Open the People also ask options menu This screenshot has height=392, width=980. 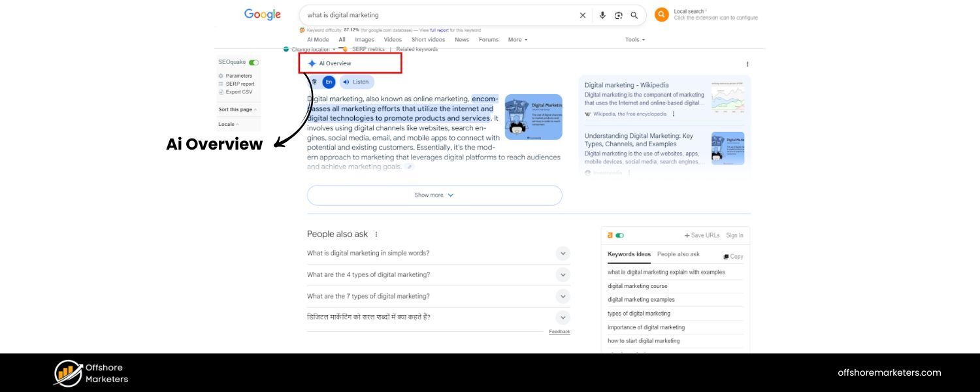point(376,235)
